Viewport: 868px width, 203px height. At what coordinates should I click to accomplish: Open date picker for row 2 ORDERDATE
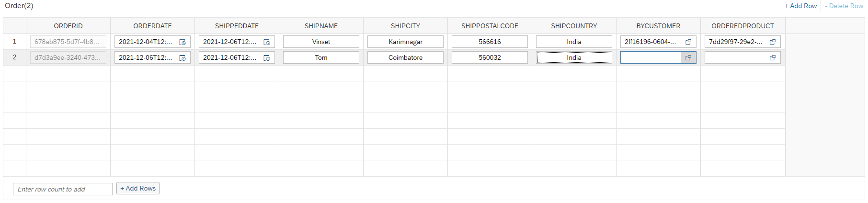[x=183, y=58]
